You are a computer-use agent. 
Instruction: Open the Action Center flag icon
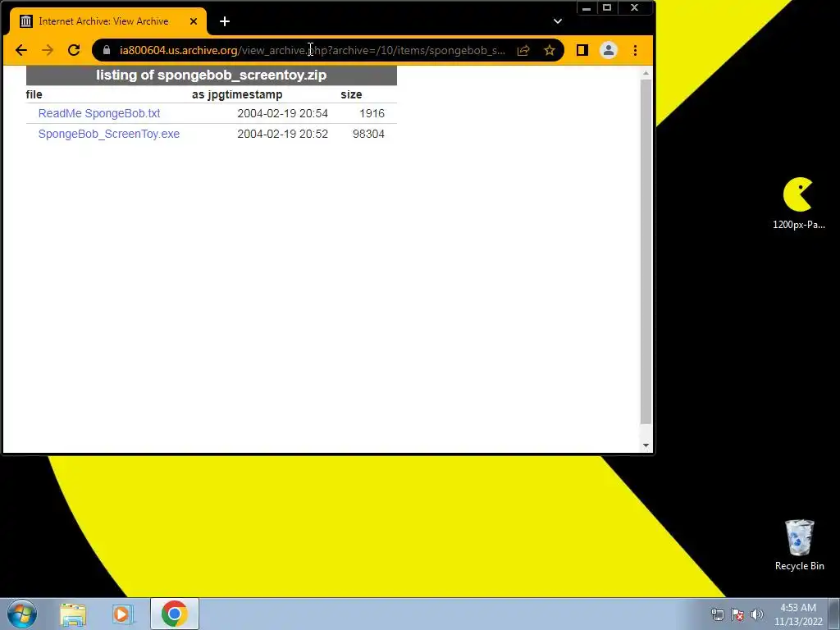[x=737, y=614]
